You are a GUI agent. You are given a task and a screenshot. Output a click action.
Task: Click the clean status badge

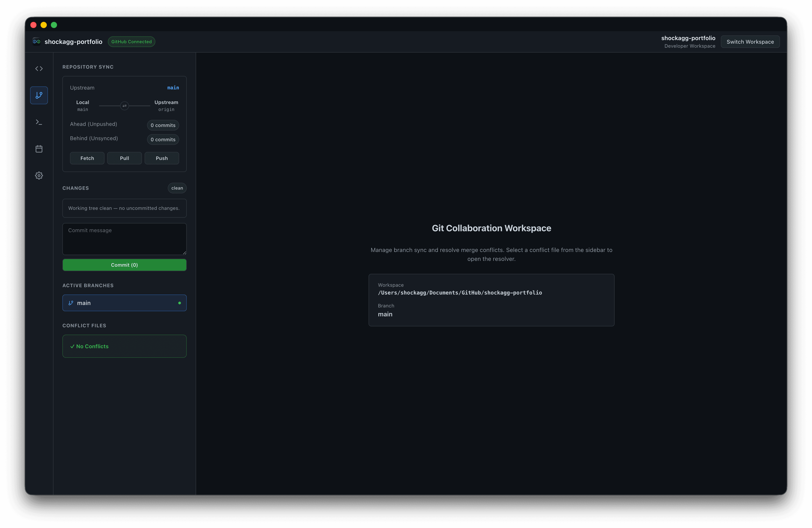(x=177, y=188)
